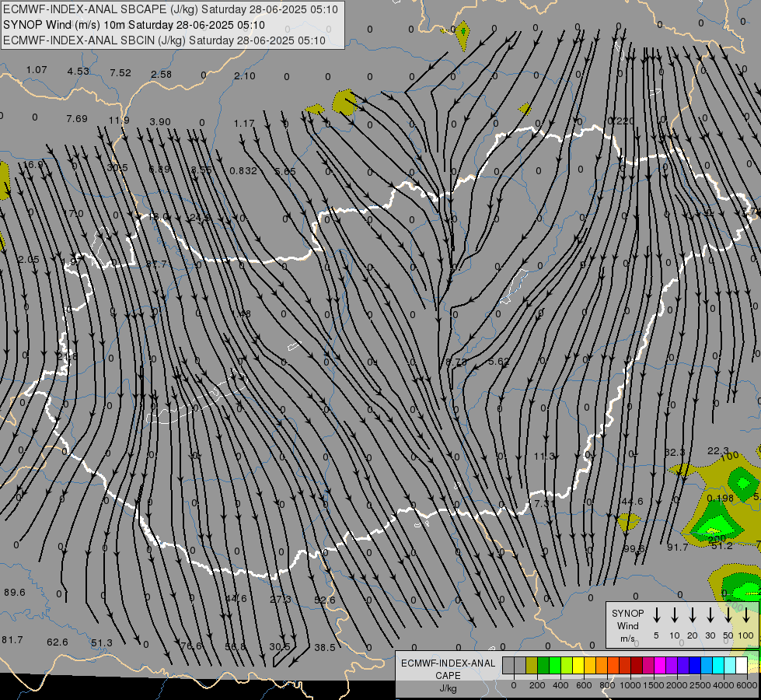Viewport: 761px width, 700px height.
Task: Click the map value 7.52
Action: coord(120,72)
